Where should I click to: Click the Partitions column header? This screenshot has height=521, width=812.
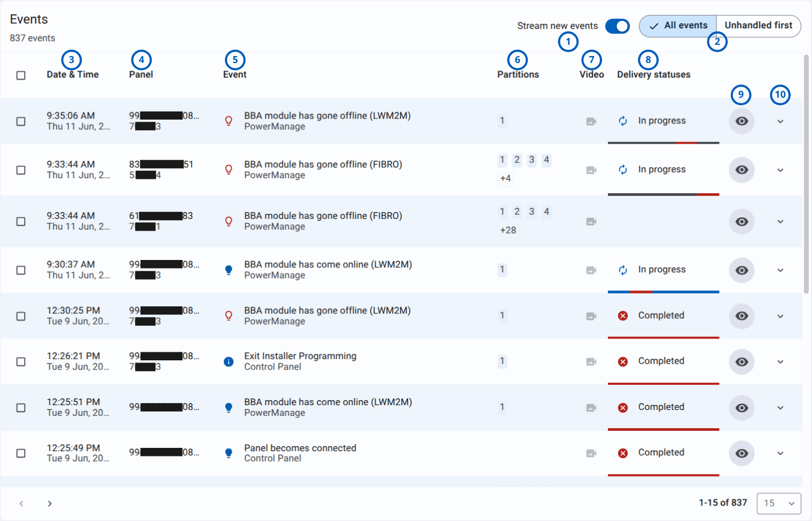(x=518, y=75)
